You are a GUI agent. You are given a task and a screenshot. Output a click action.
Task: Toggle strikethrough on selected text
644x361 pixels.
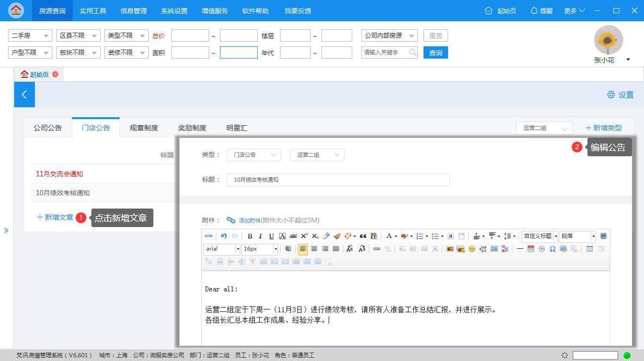(x=293, y=236)
